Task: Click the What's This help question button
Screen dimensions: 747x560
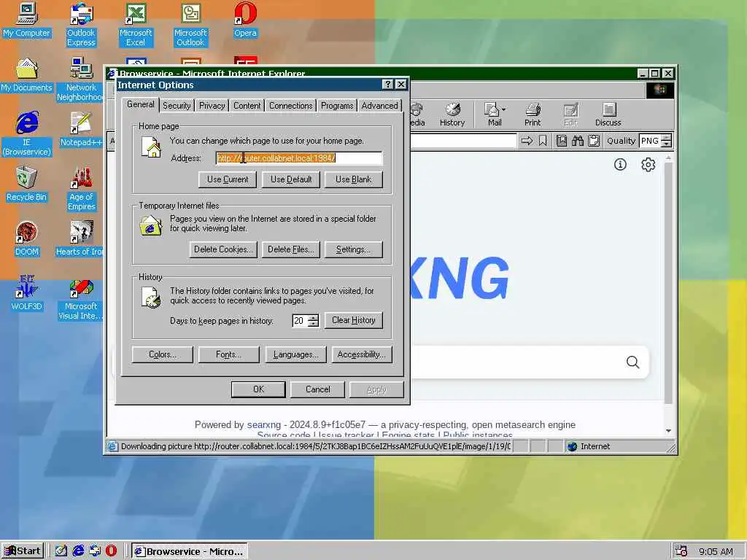Action: coord(388,85)
